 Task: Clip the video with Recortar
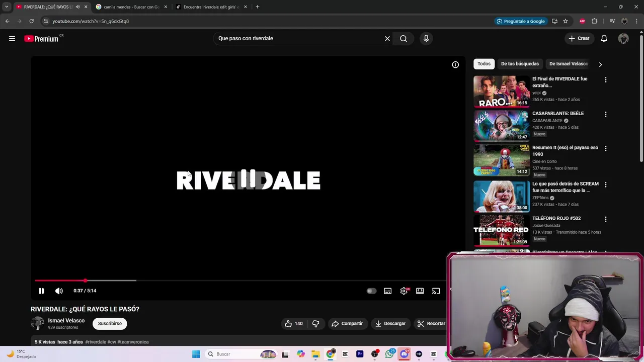pos(432,324)
